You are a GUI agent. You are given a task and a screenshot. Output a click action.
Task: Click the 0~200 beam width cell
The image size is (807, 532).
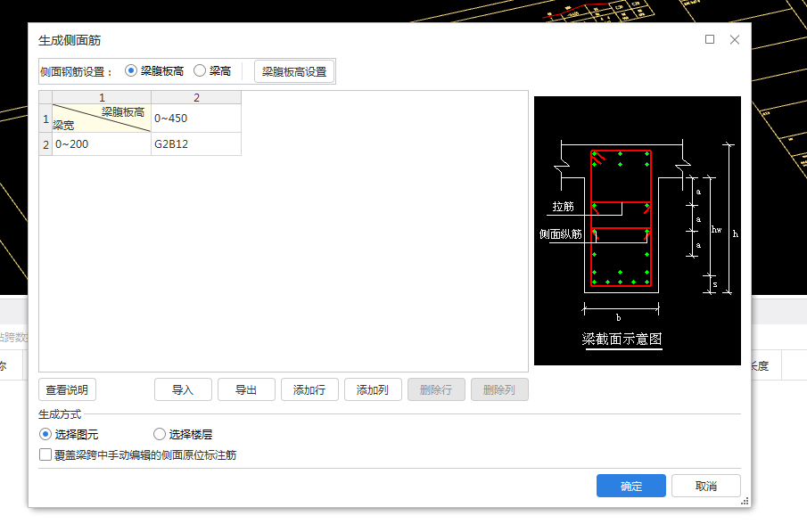102,144
